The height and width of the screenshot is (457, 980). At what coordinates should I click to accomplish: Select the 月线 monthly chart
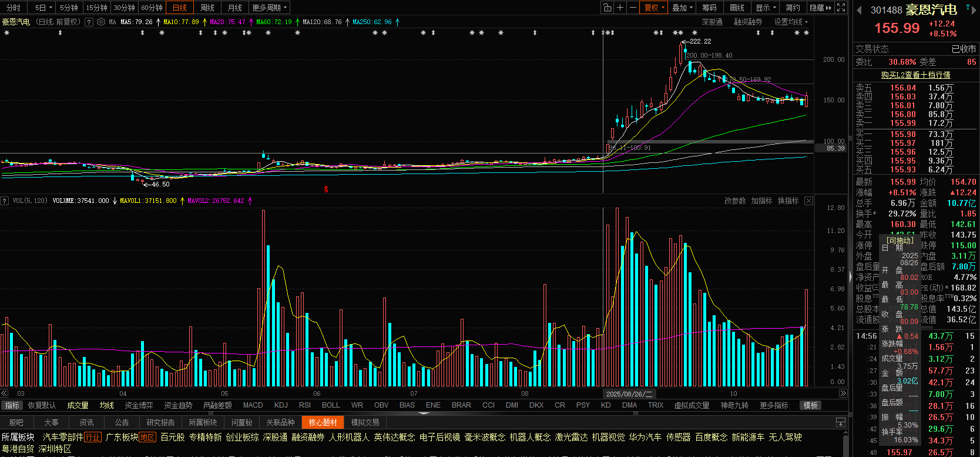[x=235, y=8]
